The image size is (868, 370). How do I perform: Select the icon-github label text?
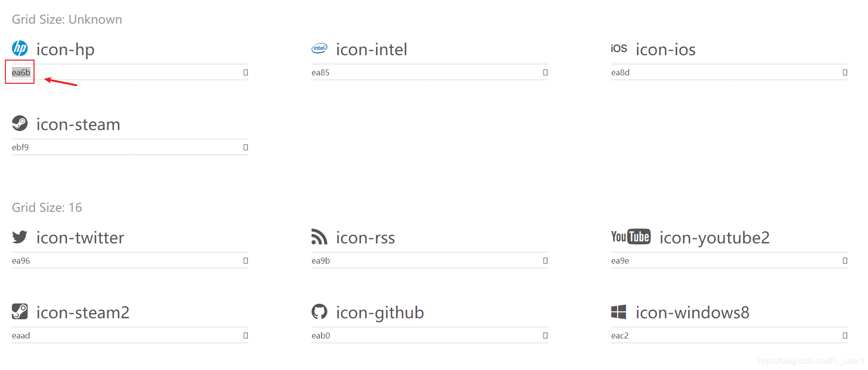[380, 313]
